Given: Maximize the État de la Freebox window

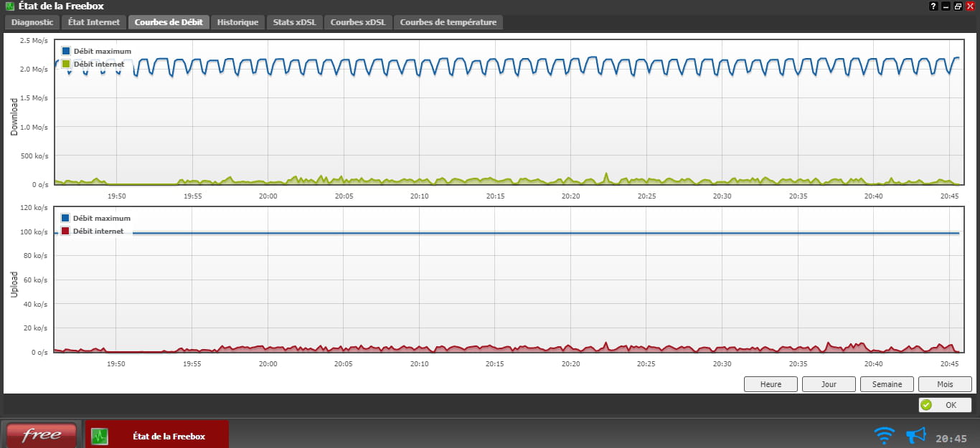Looking at the screenshot, I should [958, 6].
